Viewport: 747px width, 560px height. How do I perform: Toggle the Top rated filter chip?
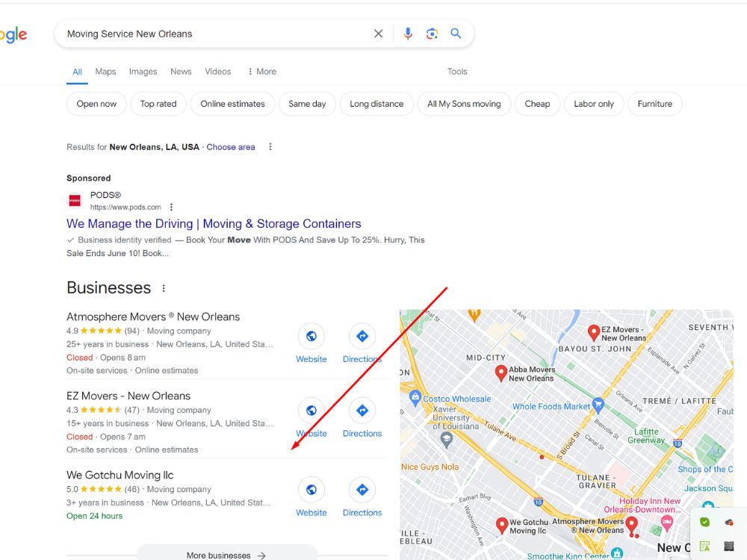(158, 104)
